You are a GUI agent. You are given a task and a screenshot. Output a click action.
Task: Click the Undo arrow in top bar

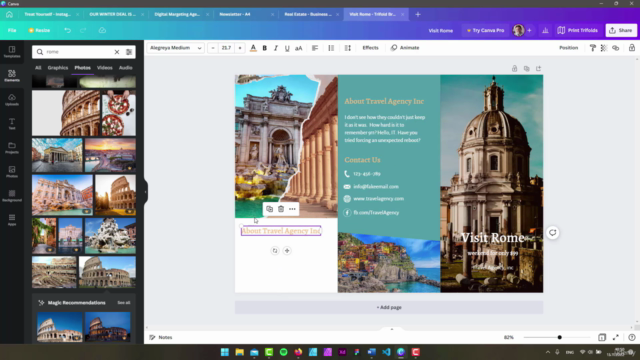(67, 30)
